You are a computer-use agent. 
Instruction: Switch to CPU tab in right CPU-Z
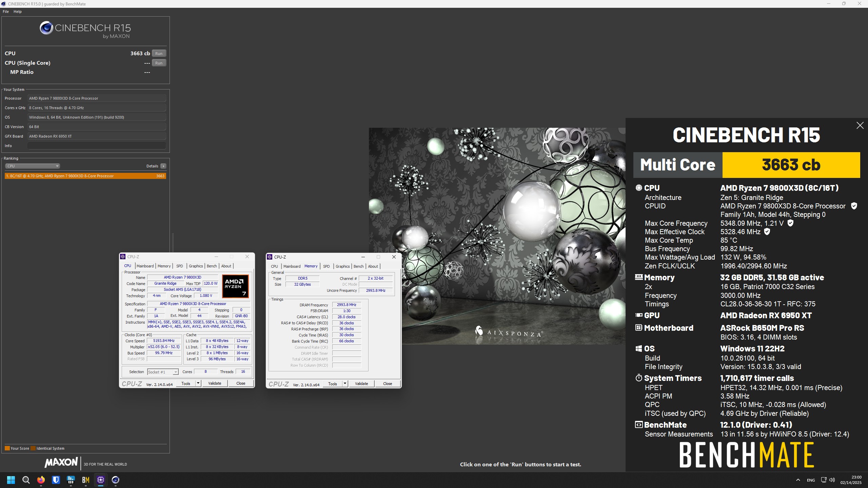click(275, 266)
